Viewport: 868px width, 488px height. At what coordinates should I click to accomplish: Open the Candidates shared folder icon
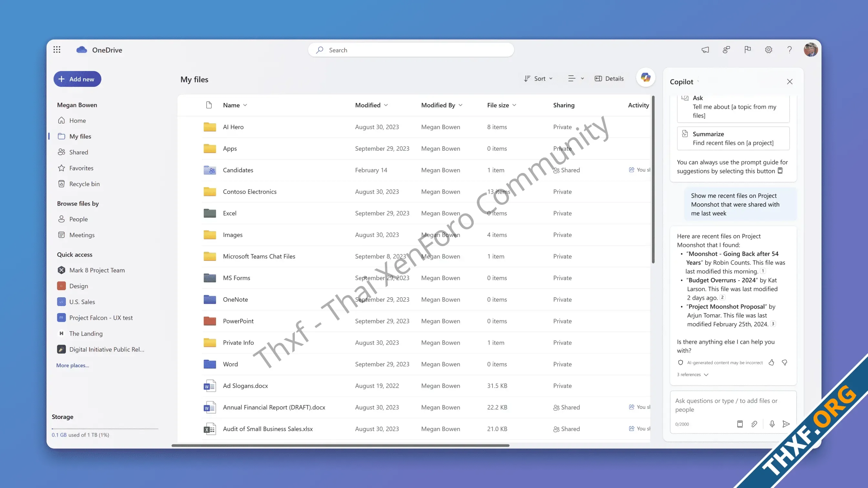[210, 170]
